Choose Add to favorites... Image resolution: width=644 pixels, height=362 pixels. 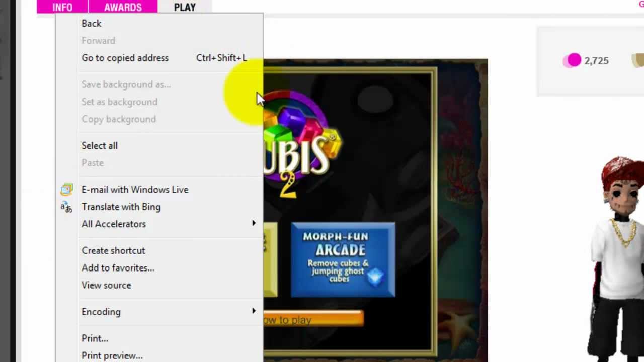(x=159, y=268)
